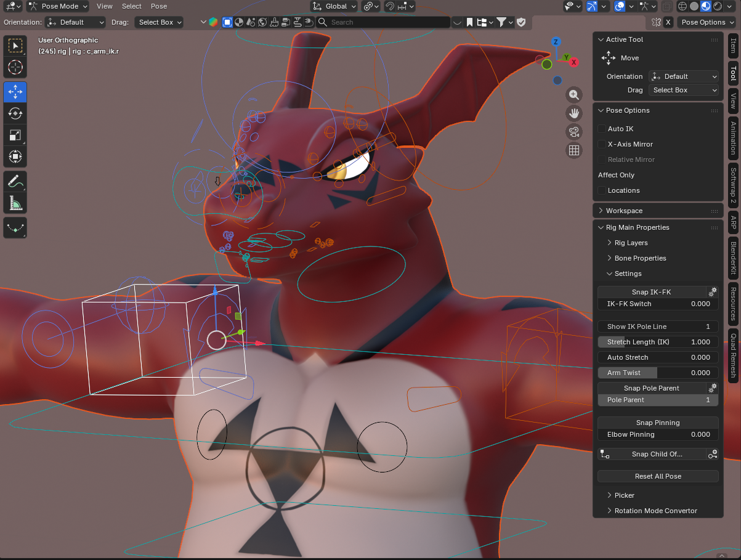Expand the Workspace panel
The height and width of the screenshot is (560, 741).
tap(624, 211)
